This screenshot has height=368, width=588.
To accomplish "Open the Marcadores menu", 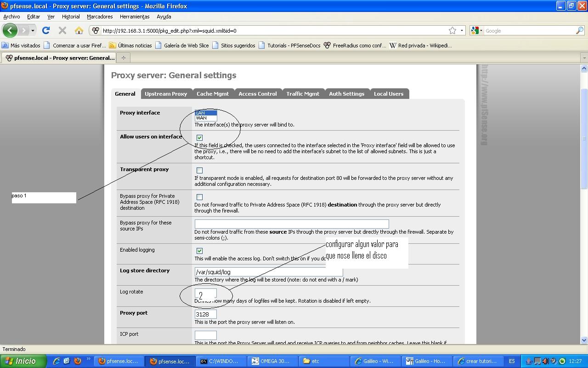I will pos(100,17).
